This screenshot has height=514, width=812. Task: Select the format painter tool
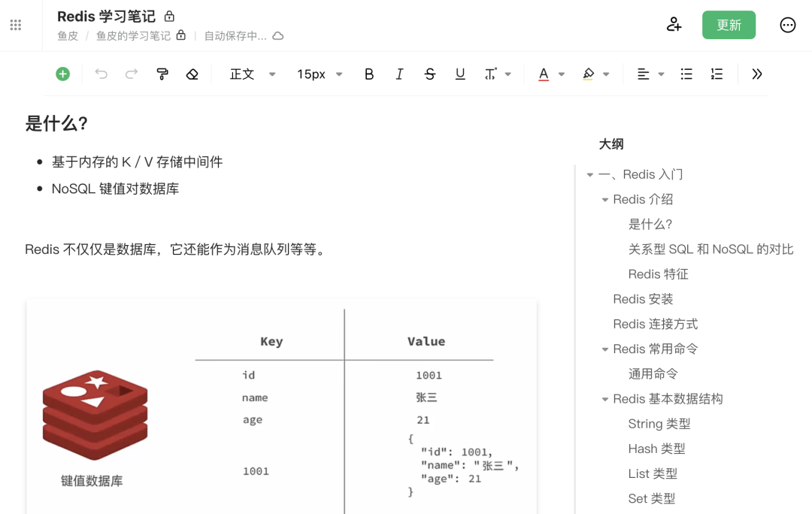[162, 74]
